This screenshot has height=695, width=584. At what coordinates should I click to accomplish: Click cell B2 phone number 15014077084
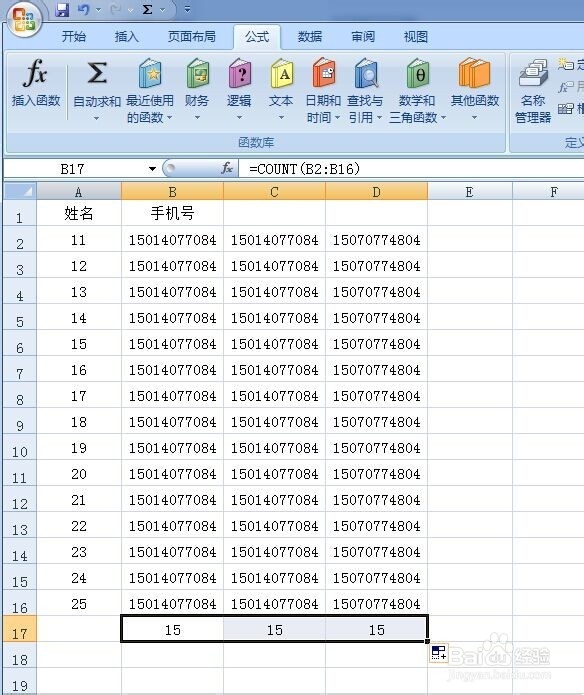tap(172, 239)
